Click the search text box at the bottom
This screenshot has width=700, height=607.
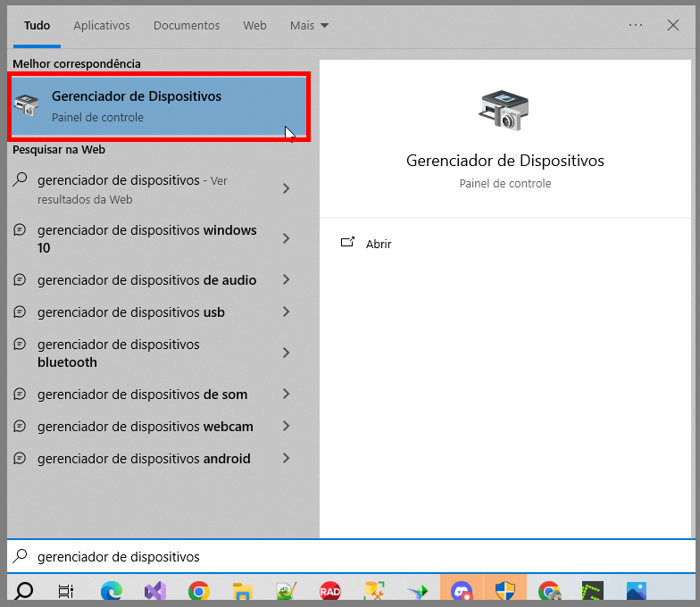[351, 556]
